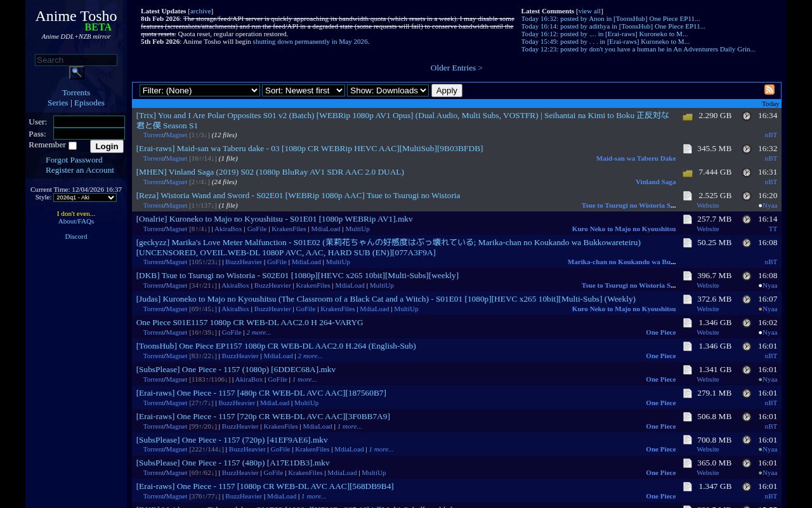Click the Show: Downloads selector

click(388, 90)
